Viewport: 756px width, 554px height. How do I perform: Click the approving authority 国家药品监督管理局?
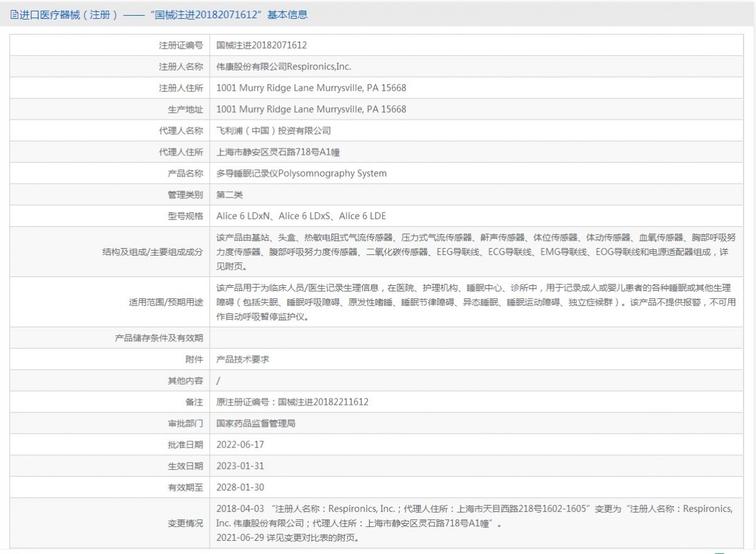(x=256, y=424)
